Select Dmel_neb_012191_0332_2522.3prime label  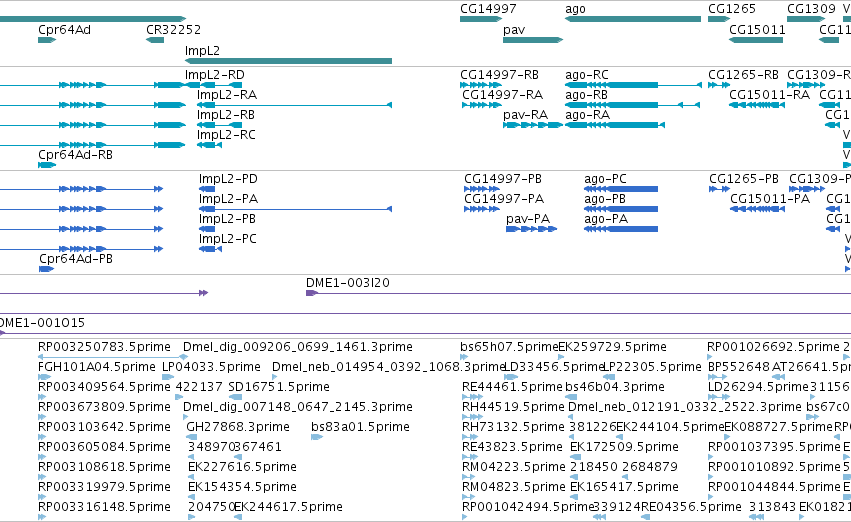684,408
